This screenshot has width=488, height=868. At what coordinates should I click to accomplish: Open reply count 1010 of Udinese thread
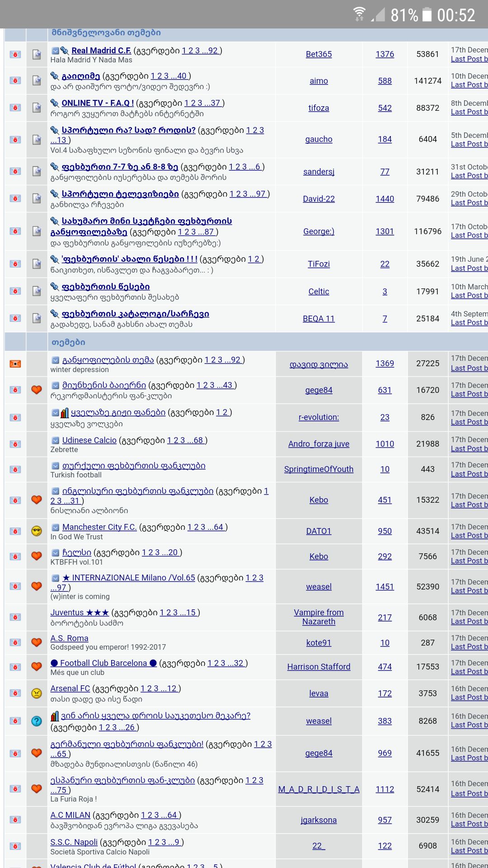385,444
